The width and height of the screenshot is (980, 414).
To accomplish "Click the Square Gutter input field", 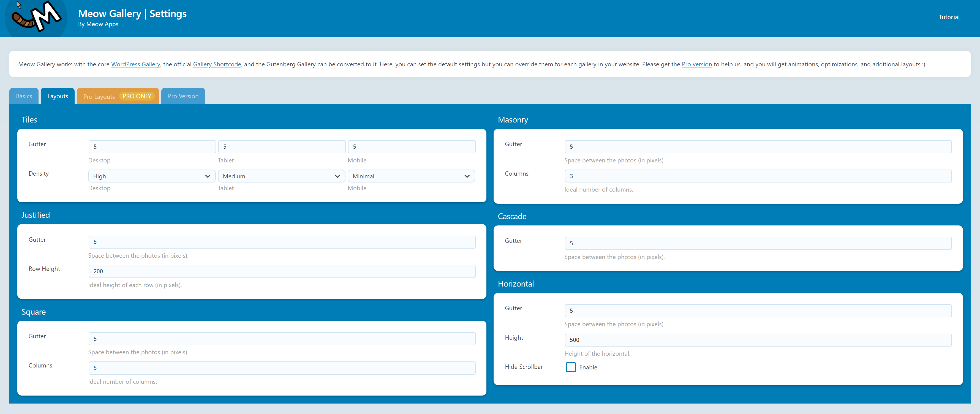I will pos(282,339).
